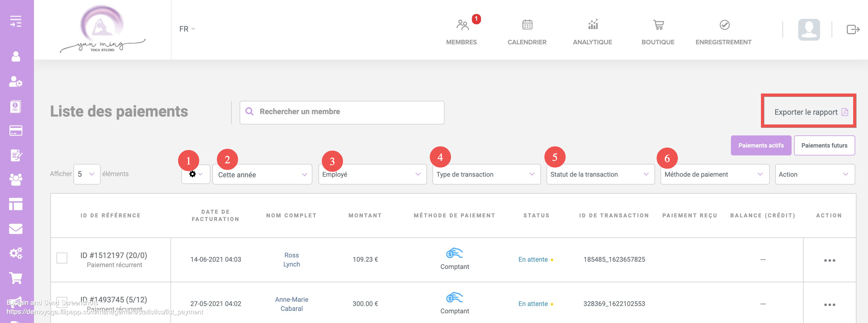Click the logout icon in header
868x323 pixels.
(853, 29)
